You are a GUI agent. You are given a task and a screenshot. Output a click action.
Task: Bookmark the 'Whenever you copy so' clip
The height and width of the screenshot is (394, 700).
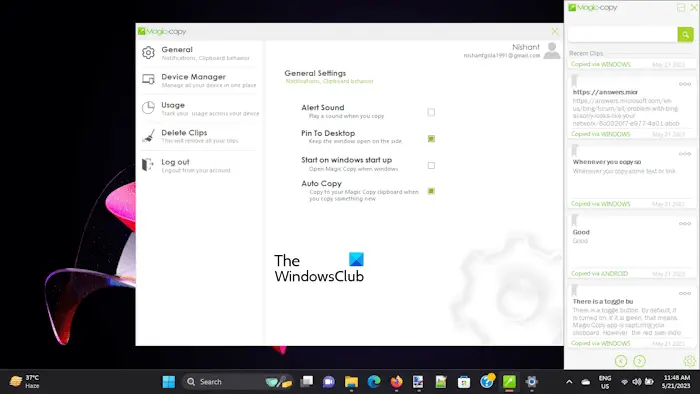point(575,150)
